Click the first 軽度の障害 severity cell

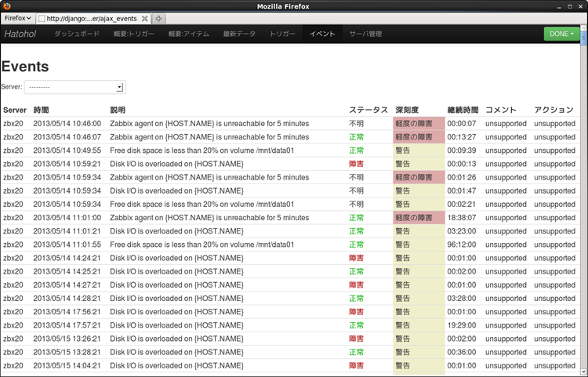point(419,124)
